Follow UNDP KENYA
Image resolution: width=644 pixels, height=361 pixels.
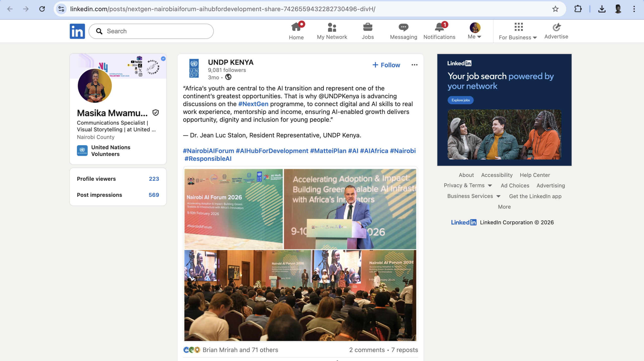(386, 65)
